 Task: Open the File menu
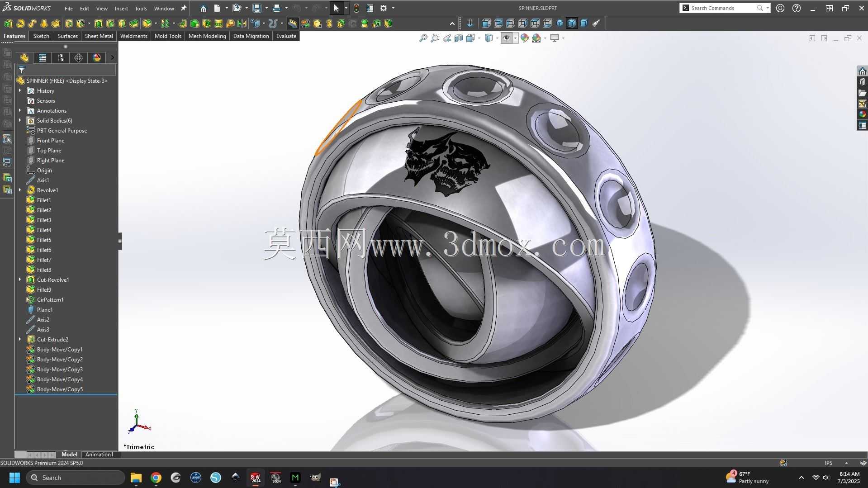68,9
